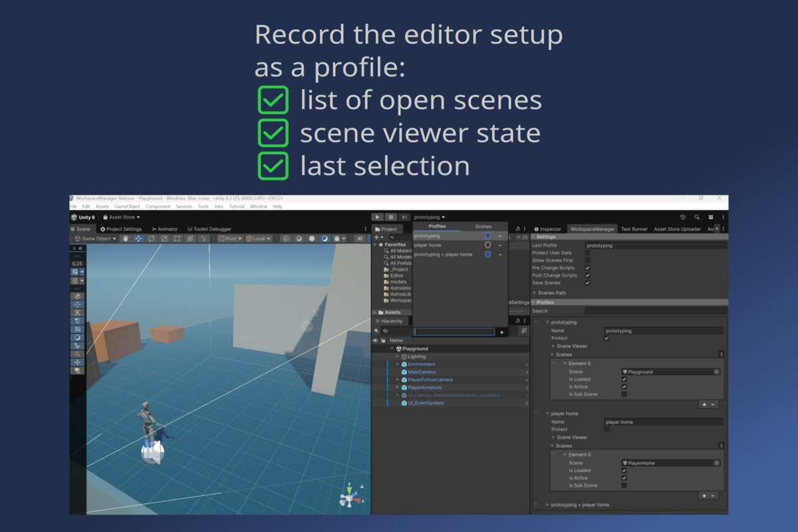The height and width of the screenshot is (532, 798).
Task: Click the Unity 6 logo button
Action: [x=82, y=217]
